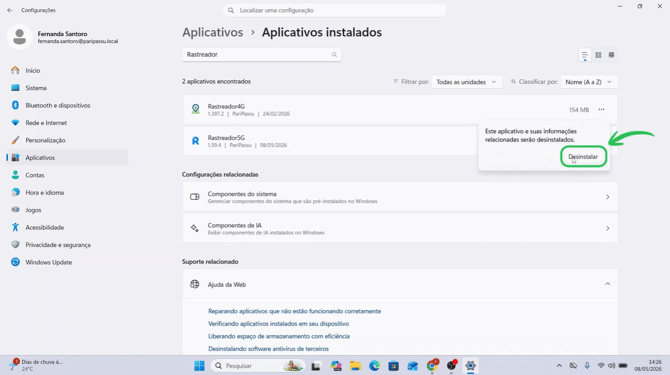Open the weather widget Dias de chuva
The height and width of the screenshot is (375, 670).
37,365
